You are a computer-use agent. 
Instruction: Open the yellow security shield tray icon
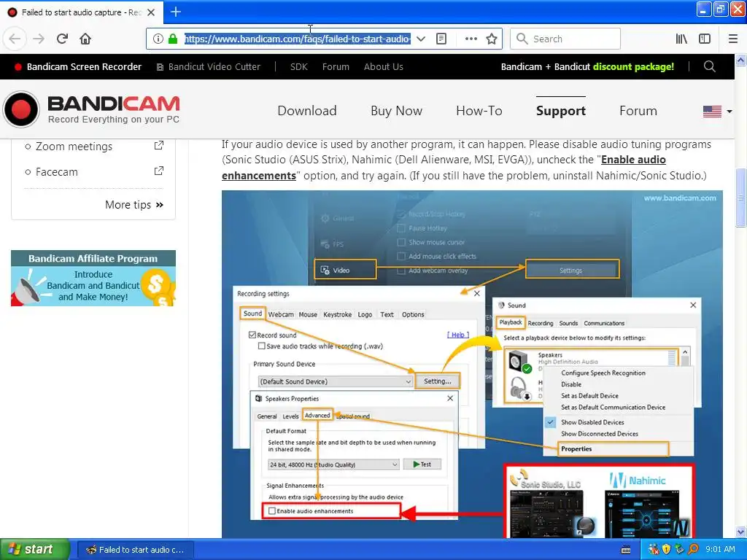[x=666, y=550]
